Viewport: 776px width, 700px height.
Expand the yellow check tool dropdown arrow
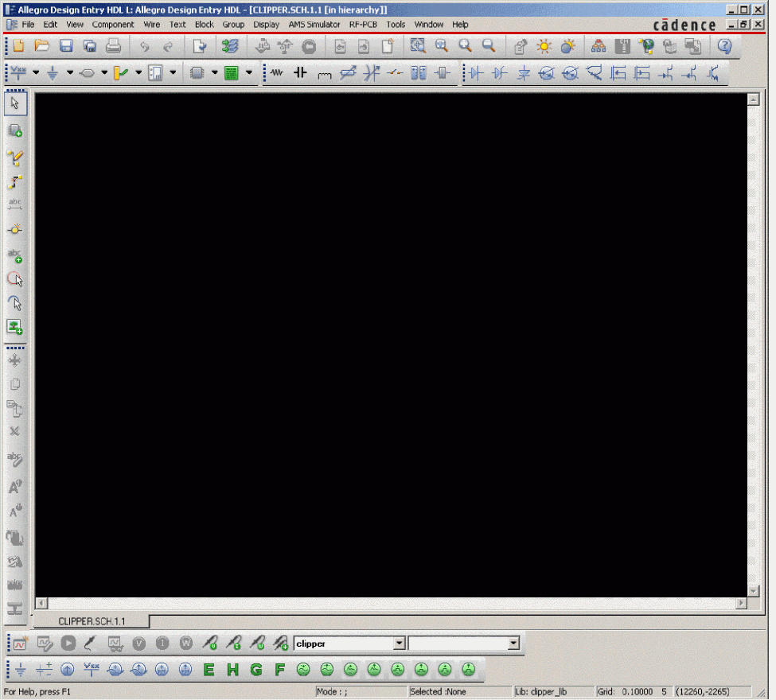tap(138, 72)
